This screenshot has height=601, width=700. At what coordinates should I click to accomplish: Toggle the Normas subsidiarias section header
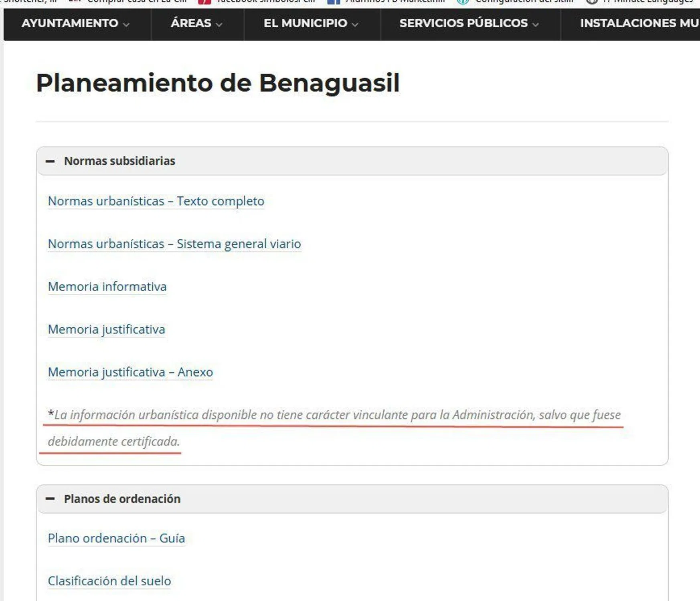click(119, 161)
